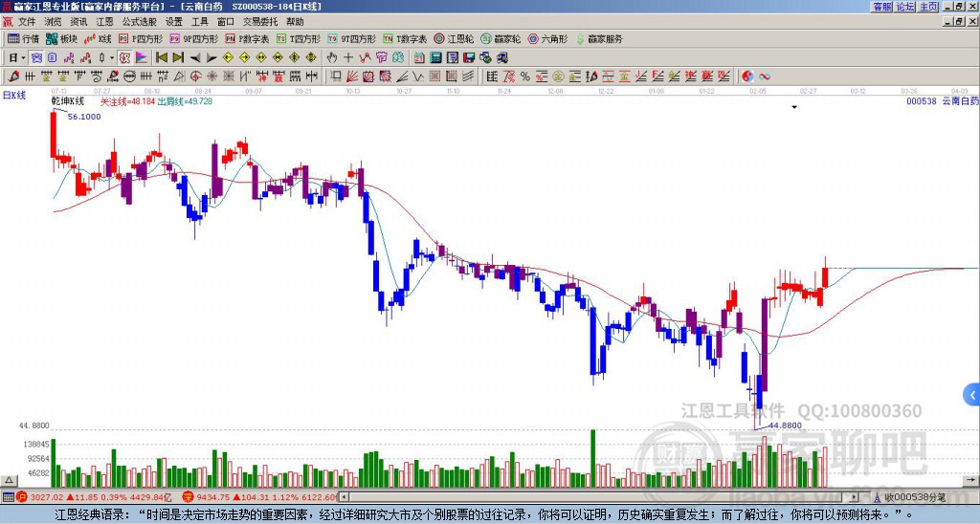Select the hand pan tool
The width and height of the screenshot is (980, 524).
[x=332, y=58]
